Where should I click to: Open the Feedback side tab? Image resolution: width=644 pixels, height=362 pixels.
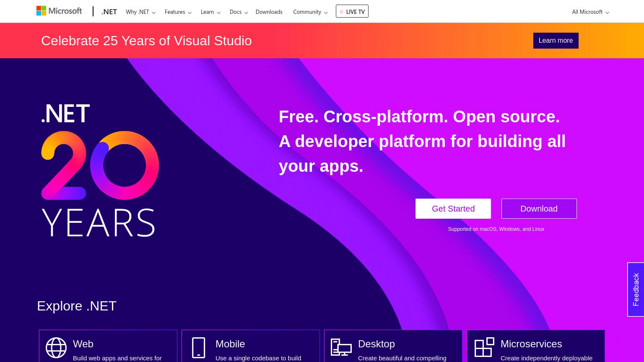tap(636, 290)
